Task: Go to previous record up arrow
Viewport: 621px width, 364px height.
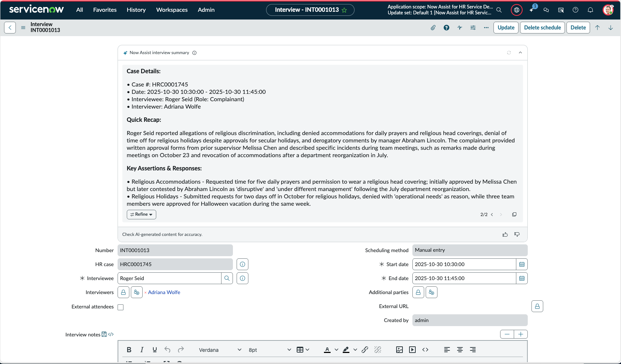Action: tap(597, 28)
